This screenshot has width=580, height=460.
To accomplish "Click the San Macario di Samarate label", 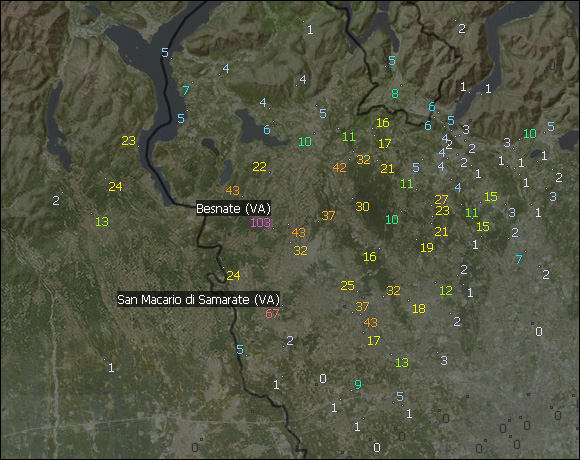I will pos(198,299).
